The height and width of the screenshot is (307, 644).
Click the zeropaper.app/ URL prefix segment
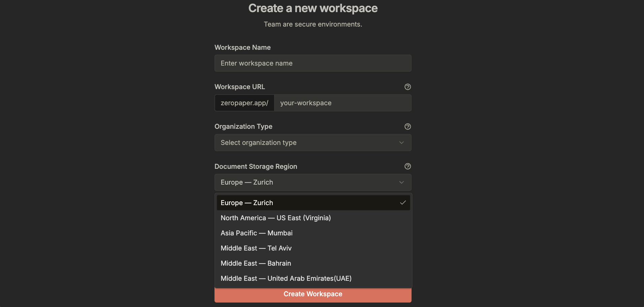coord(244,103)
